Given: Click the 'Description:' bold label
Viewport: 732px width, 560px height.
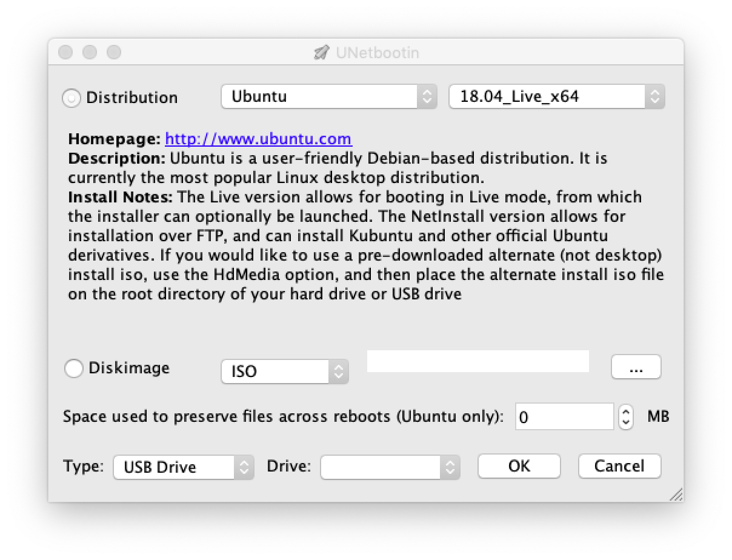Looking at the screenshot, I should [x=117, y=158].
